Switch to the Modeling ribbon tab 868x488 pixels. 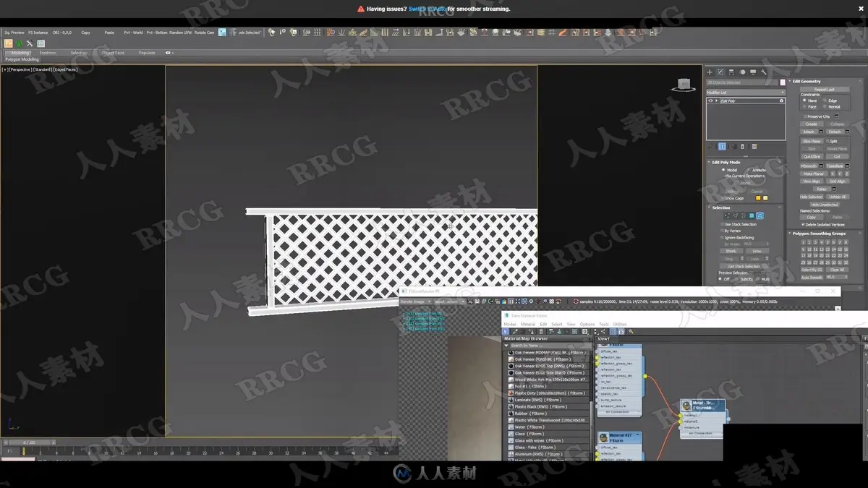click(20, 53)
